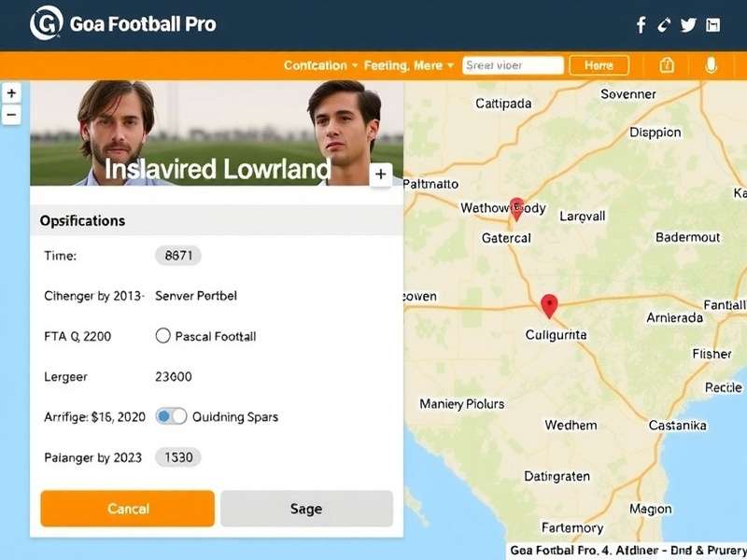Click the Twitter bird icon
This screenshot has height=560, width=747.
click(690, 24)
